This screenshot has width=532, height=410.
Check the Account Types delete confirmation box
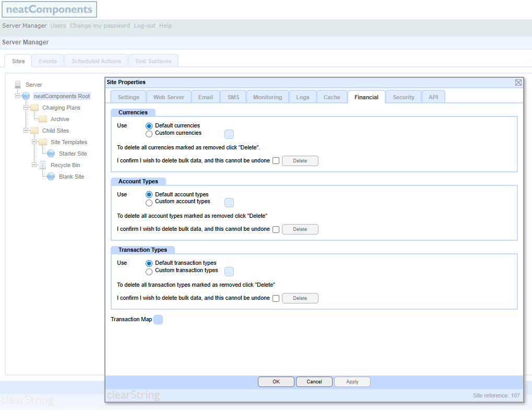[276, 229]
